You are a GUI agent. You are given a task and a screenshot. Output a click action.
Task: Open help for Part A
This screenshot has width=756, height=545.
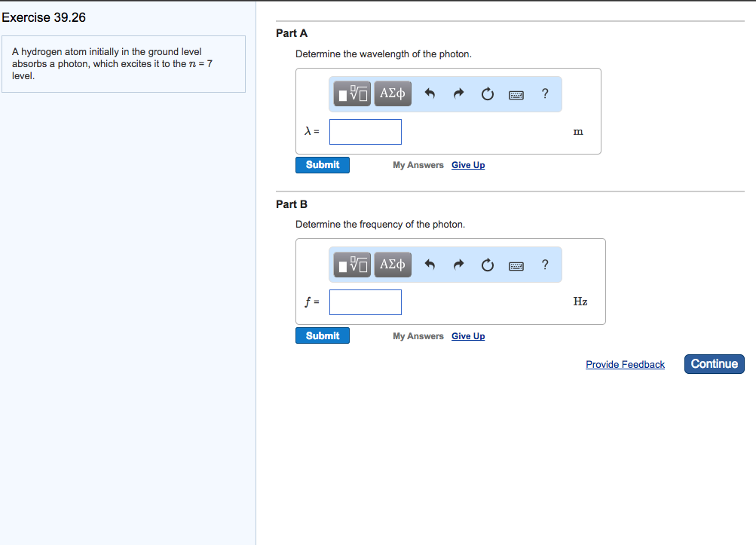[545, 93]
